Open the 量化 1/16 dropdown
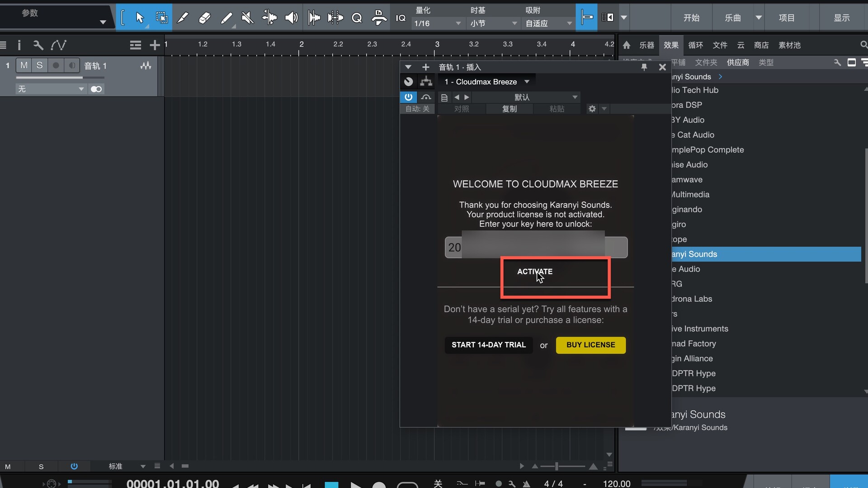This screenshot has width=868, height=488. [x=438, y=23]
